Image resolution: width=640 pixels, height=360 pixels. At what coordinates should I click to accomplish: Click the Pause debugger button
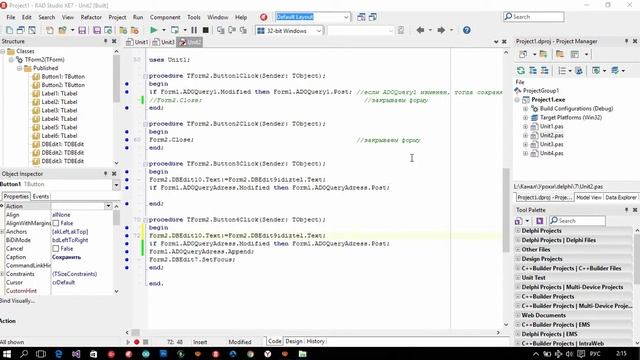[x=194, y=30]
